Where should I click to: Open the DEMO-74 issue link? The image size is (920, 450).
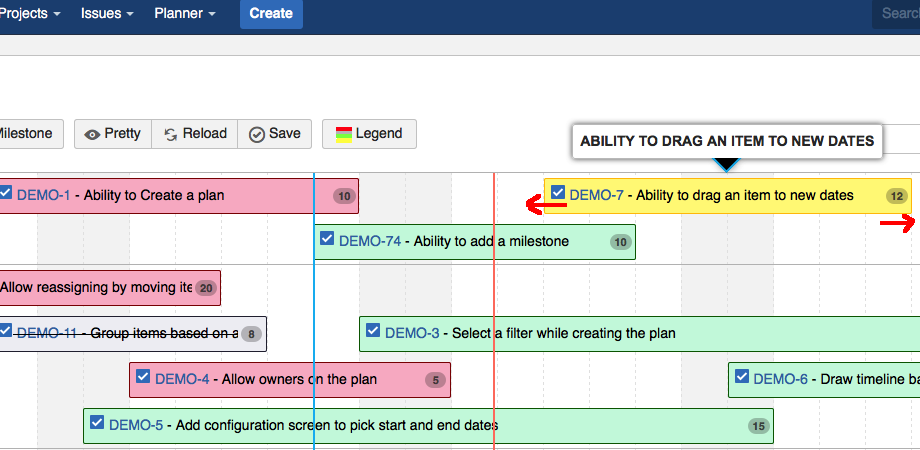pos(370,241)
